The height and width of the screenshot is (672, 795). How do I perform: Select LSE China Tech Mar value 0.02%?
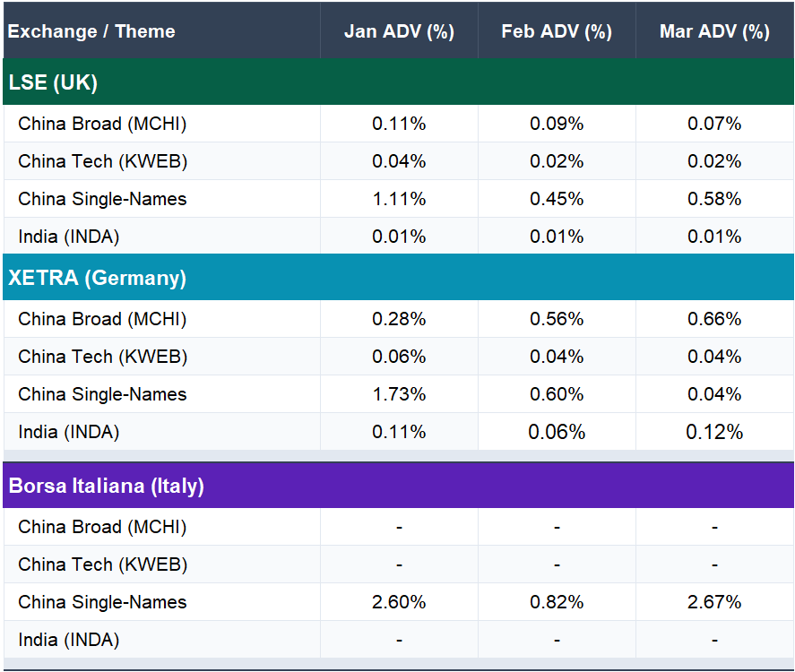pos(714,161)
